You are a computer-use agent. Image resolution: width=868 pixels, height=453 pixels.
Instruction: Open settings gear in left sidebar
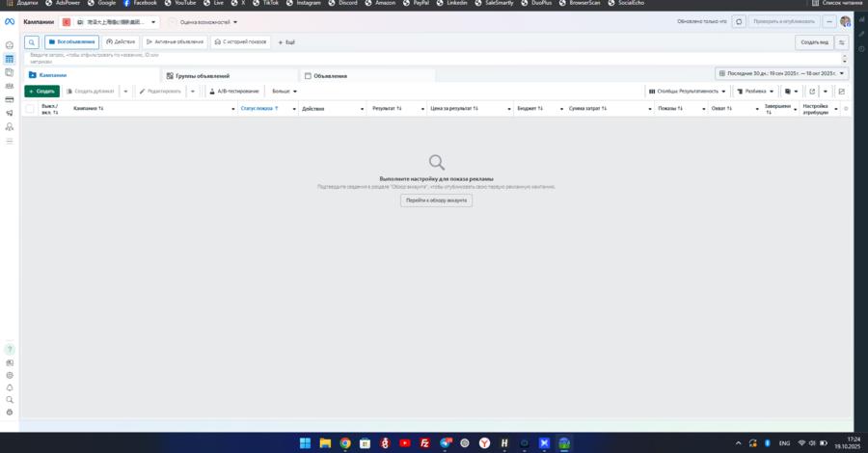coord(10,375)
